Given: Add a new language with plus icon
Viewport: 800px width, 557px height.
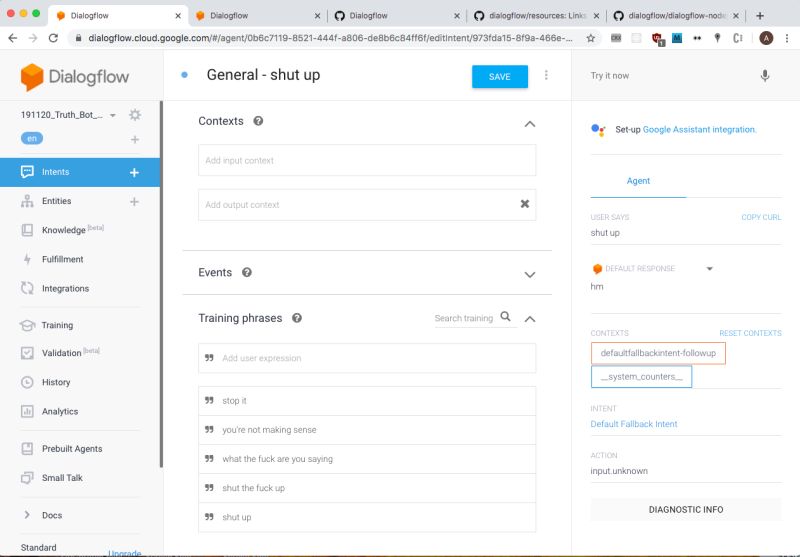Looking at the screenshot, I should point(135,139).
